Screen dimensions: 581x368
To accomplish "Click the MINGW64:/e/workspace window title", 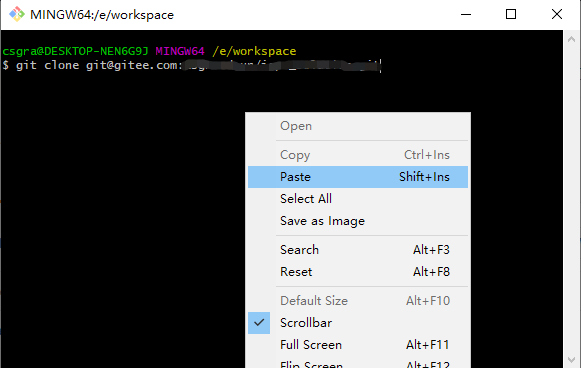I will point(102,15).
